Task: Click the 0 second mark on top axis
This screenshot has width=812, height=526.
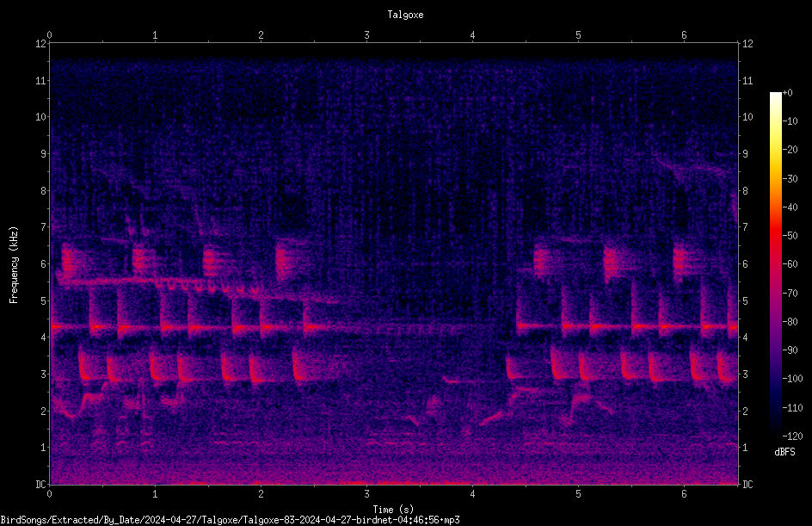Action: click(49, 35)
